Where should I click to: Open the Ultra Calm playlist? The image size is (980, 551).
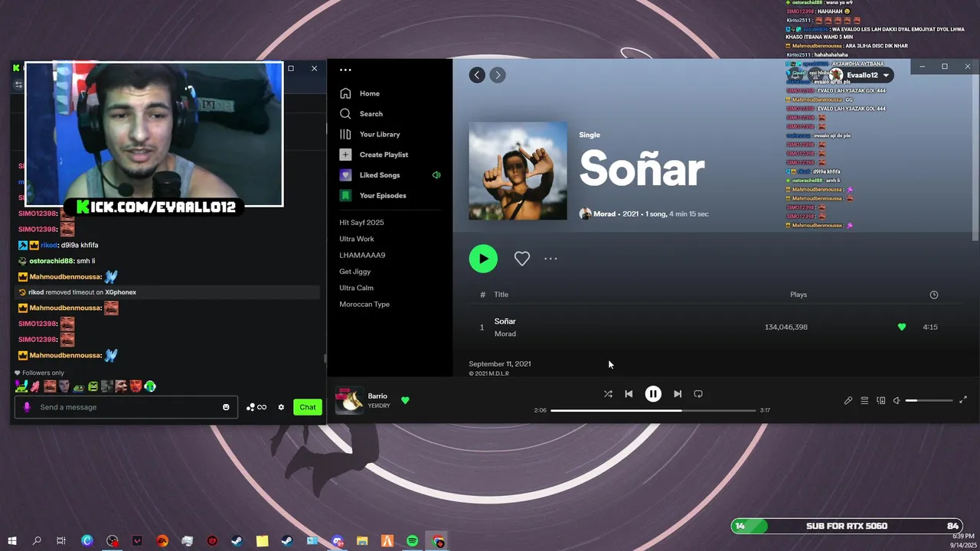pyautogui.click(x=356, y=288)
